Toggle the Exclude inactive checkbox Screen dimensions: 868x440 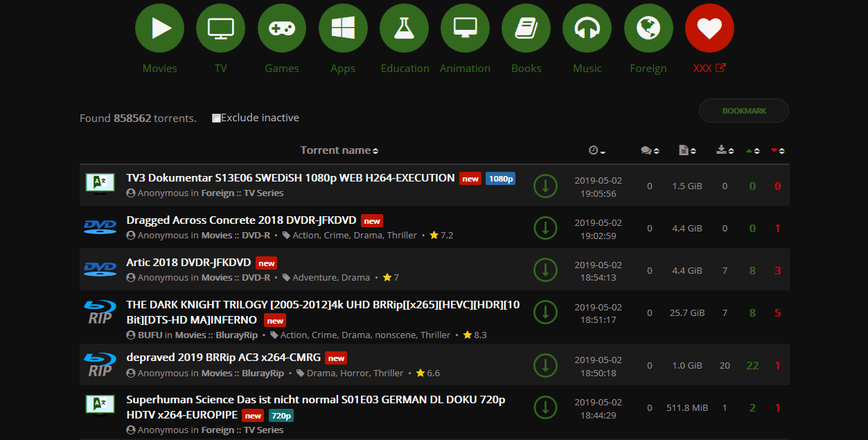point(216,118)
